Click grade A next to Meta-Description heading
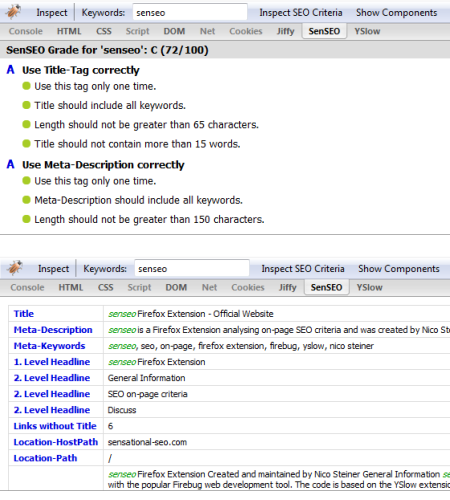 click(11, 164)
